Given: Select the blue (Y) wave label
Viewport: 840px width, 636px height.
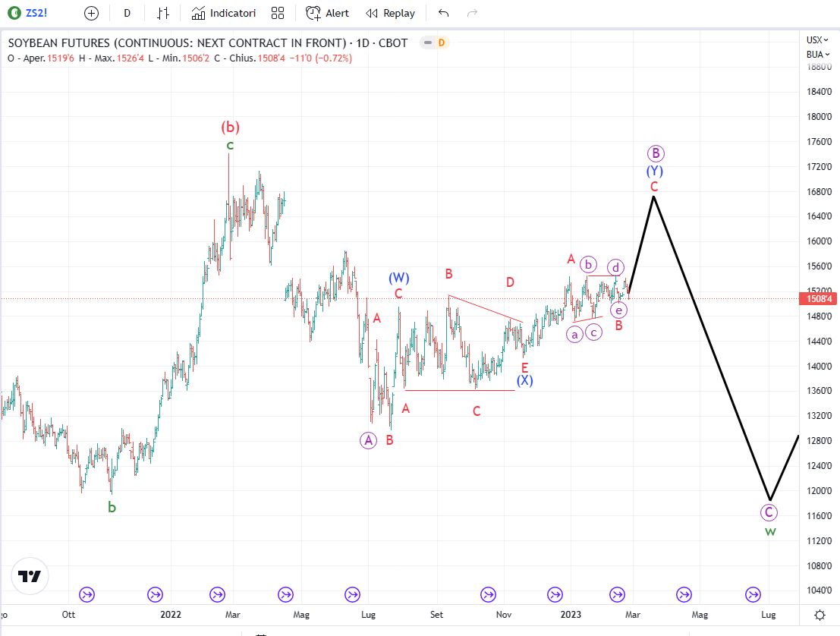Looking at the screenshot, I should (655, 171).
